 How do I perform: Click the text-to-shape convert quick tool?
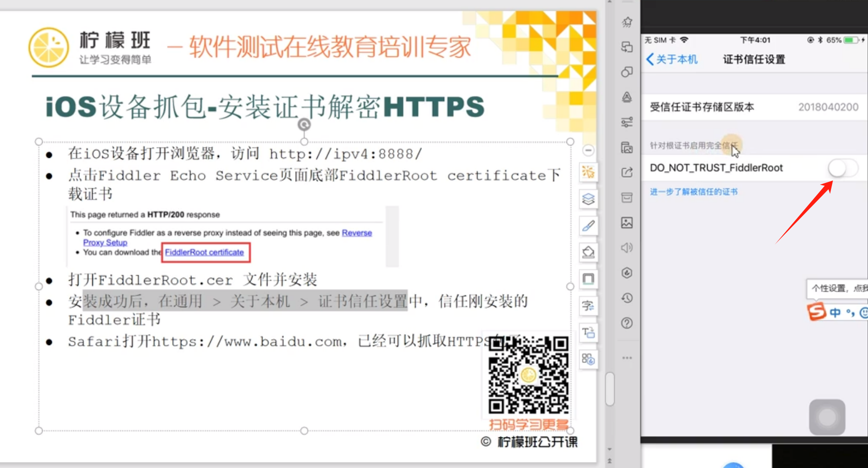tap(588, 332)
